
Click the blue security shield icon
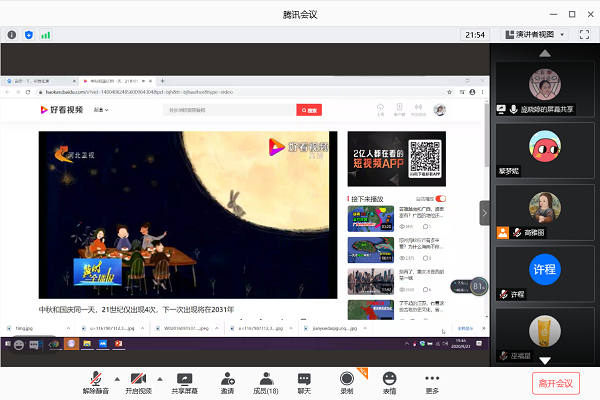tap(29, 35)
